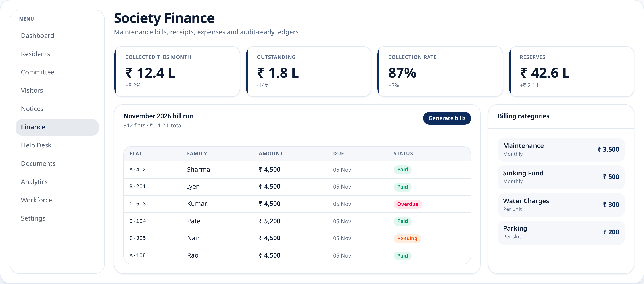This screenshot has height=284, width=644.
Task: Open the Collected This Month card
Action: pyautogui.click(x=177, y=71)
